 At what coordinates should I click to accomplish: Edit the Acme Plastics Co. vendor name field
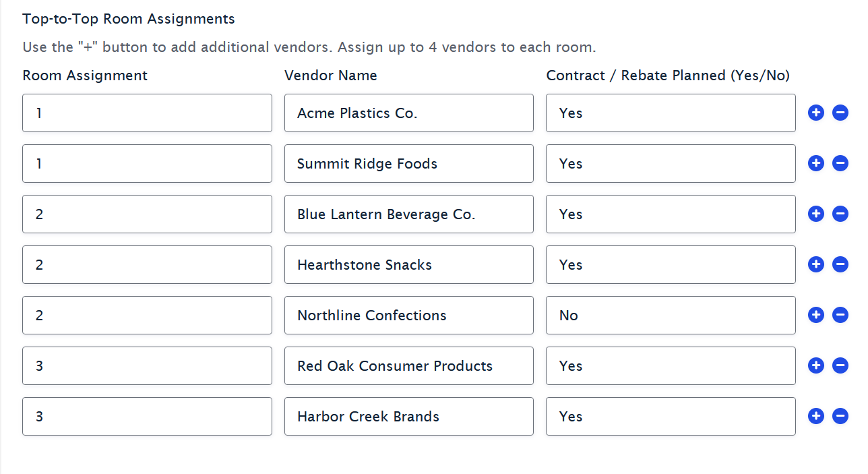coord(409,113)
